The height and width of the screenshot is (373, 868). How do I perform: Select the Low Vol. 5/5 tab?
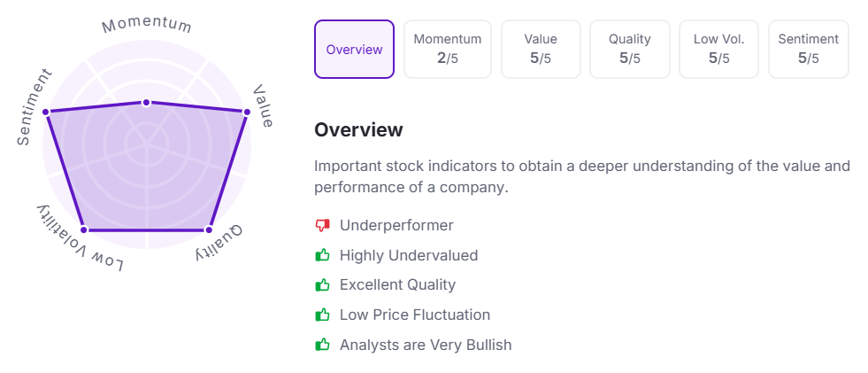[x=719, y=50]
